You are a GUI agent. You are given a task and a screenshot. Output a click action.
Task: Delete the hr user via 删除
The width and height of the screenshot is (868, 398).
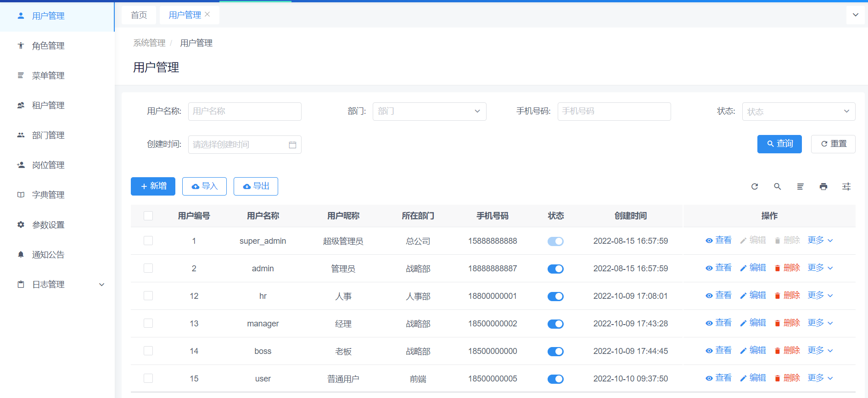pyautogui.click(x=787, y=295)
